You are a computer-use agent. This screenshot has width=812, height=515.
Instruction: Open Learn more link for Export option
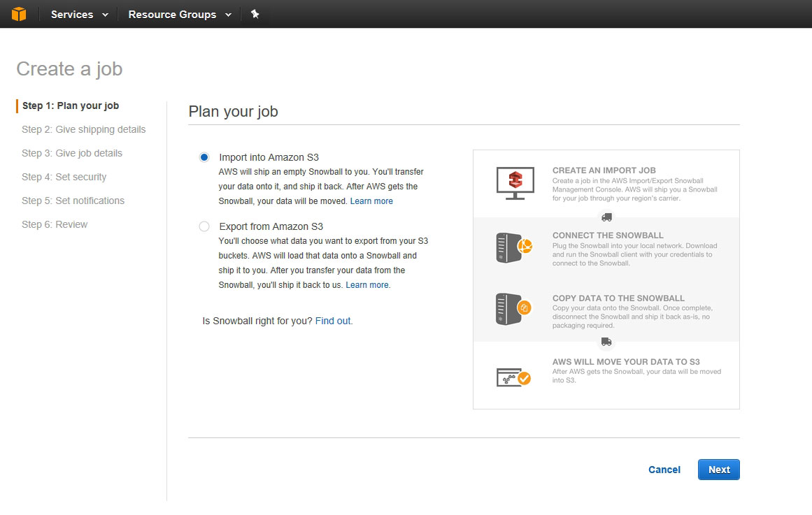click(367, 284)
